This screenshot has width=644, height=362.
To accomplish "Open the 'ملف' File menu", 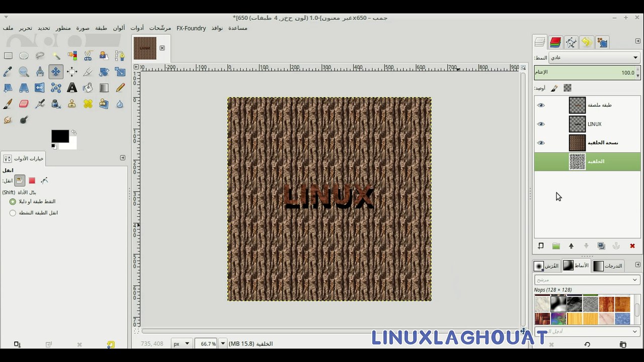I will (8, 28).
